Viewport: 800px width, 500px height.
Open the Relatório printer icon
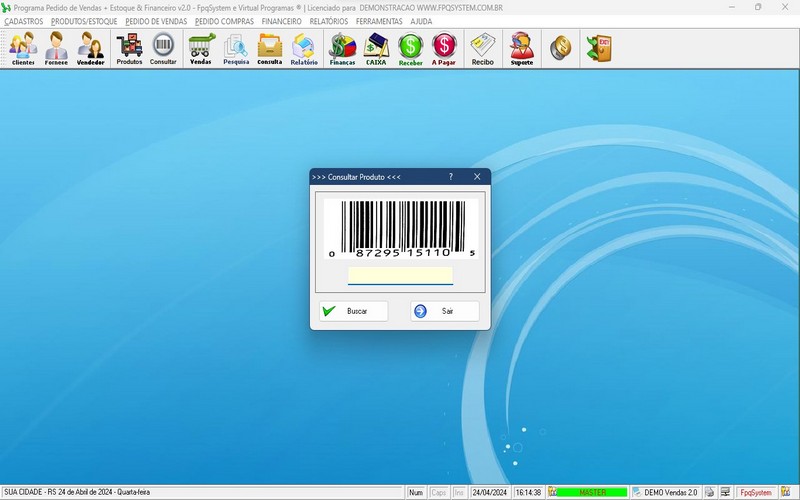[x=304, y=48]
